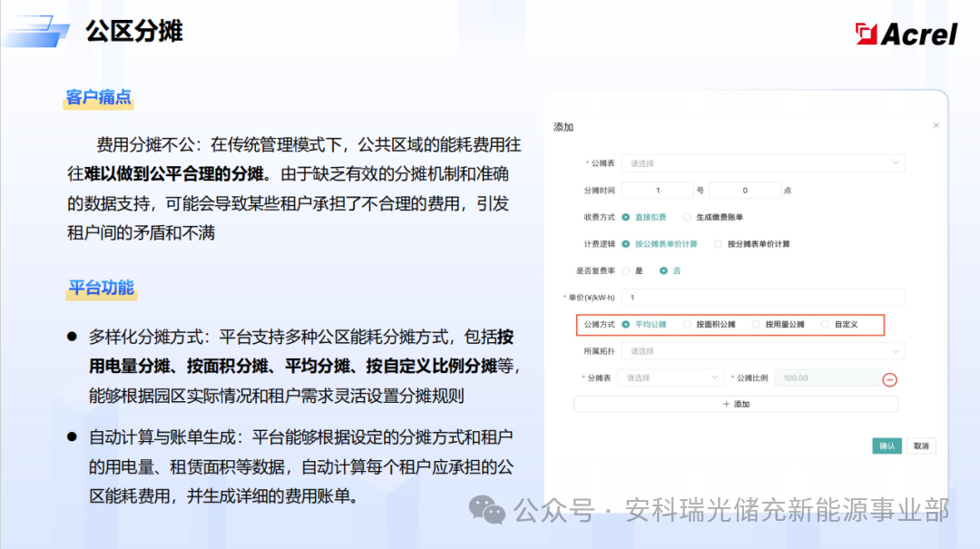
Task: Select 否 for 是否复费率
Action: 670,270
